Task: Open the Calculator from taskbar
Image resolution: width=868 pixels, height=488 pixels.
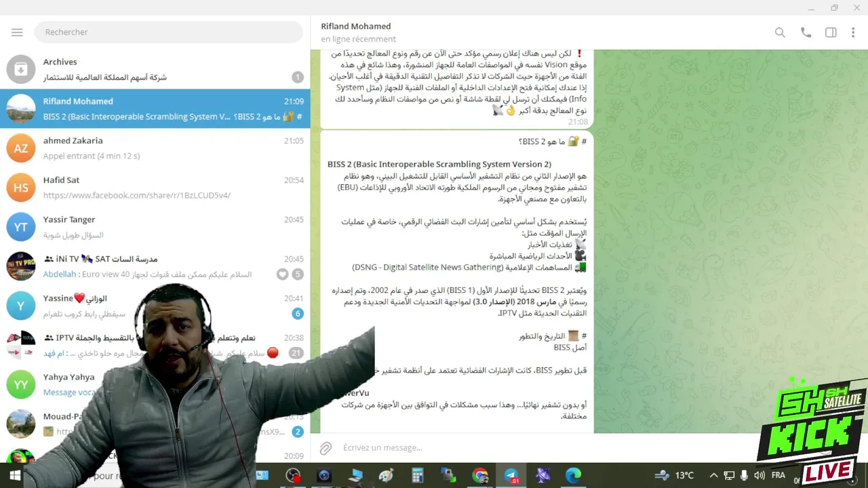Action: (x=418, y=476)
